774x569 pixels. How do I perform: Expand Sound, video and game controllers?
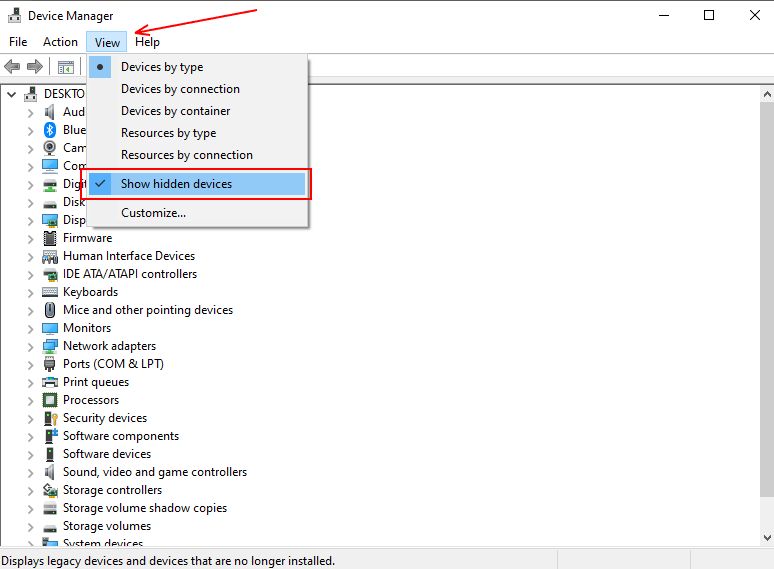tap(31, 473)
